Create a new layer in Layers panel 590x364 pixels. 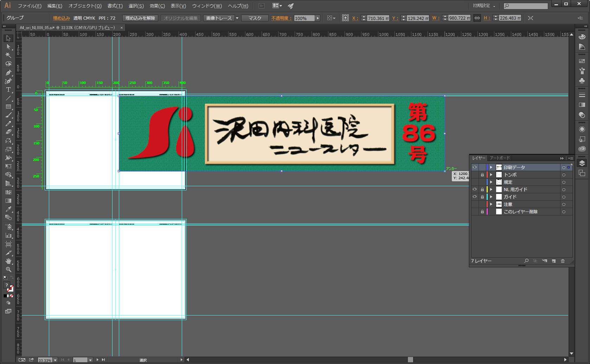click(x=553, y=261)
